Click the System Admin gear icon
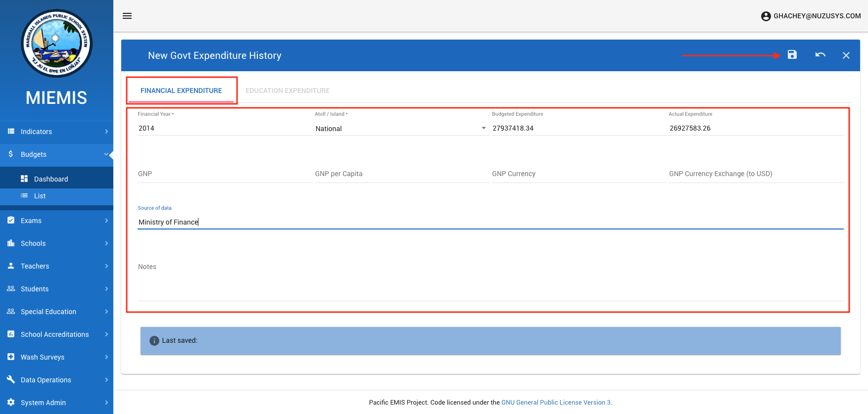868x414 pixels. (x=11, y=402)
